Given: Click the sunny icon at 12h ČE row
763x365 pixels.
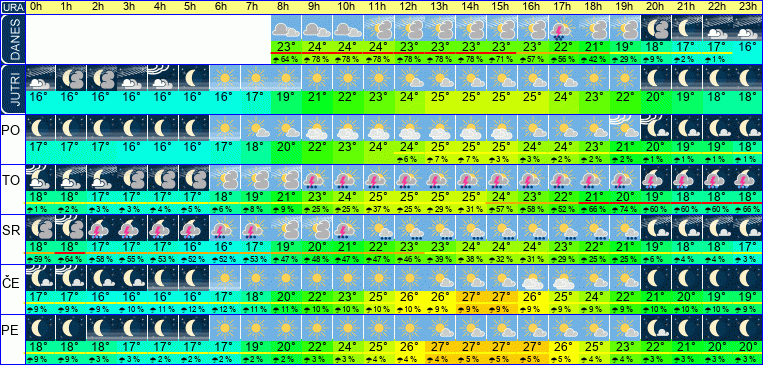Looking at the screenshot, I should (409, 278).
